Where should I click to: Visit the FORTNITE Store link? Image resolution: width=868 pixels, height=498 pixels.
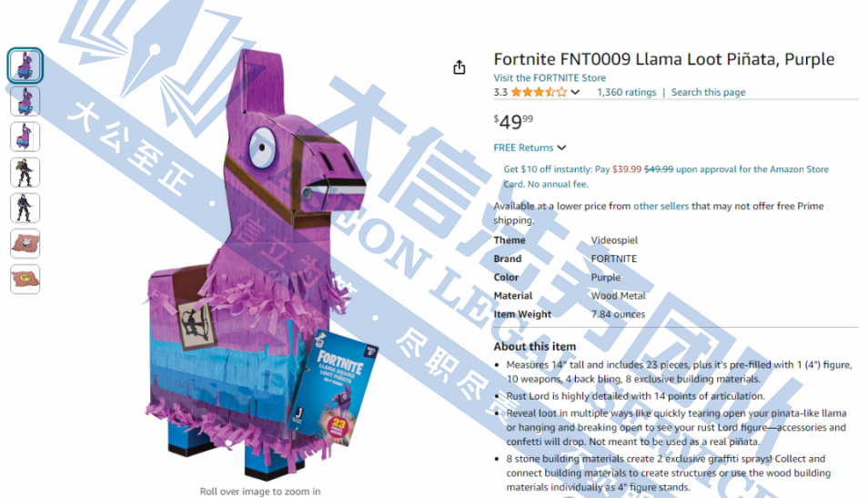click(x=550, y=78)
